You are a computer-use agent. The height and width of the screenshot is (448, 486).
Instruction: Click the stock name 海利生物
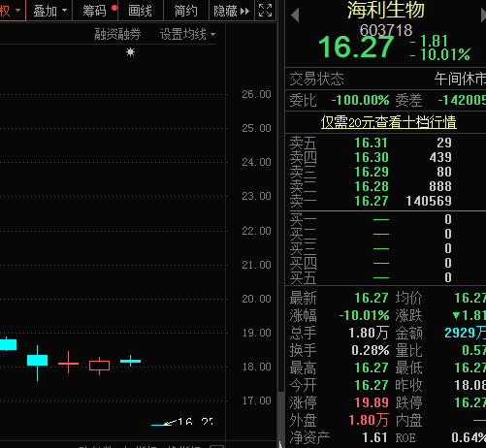pos(385,10)
